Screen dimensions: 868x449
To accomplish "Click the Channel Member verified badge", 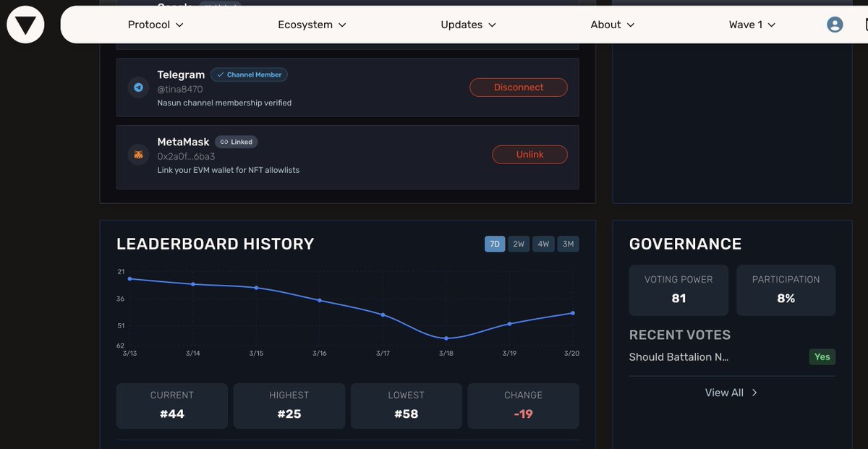I will point(250,74).
